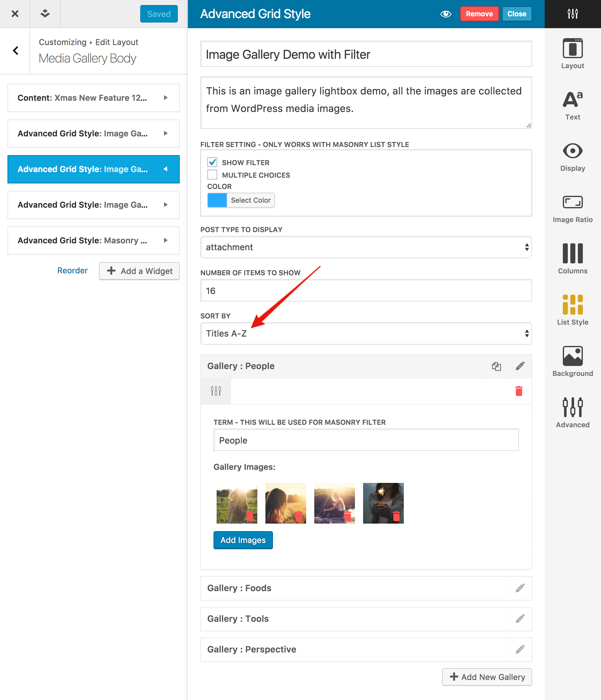
Task: Open the Text settings panel
Action: 573,105
